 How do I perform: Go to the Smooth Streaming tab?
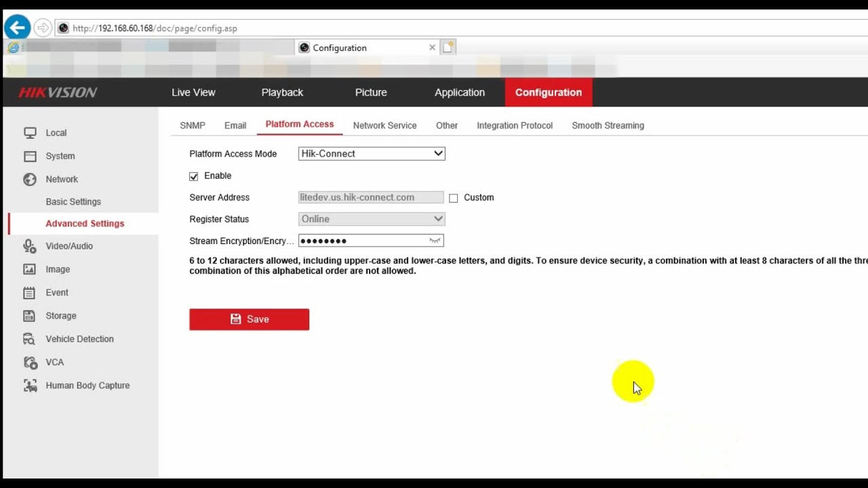(x=608, y=125)
